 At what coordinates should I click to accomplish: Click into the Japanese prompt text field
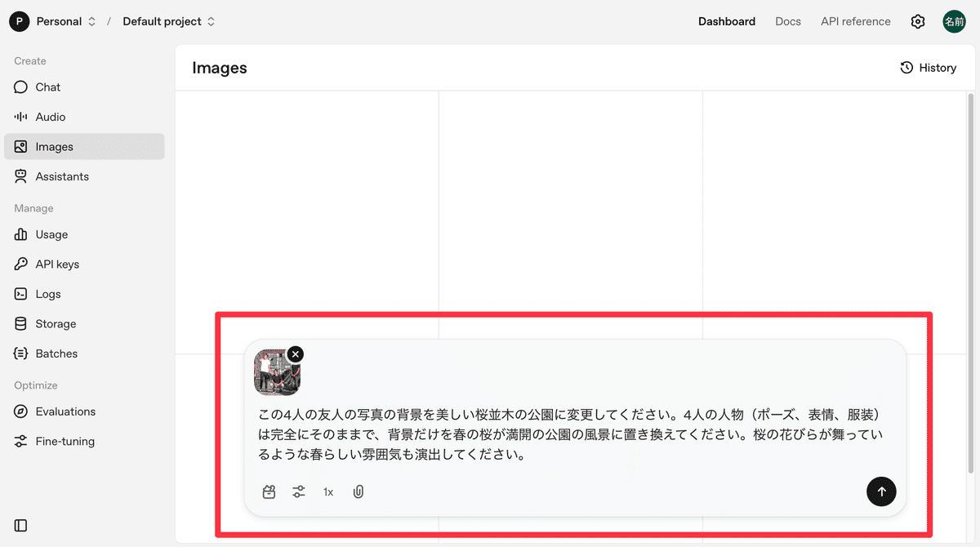(x=572, y=435)
